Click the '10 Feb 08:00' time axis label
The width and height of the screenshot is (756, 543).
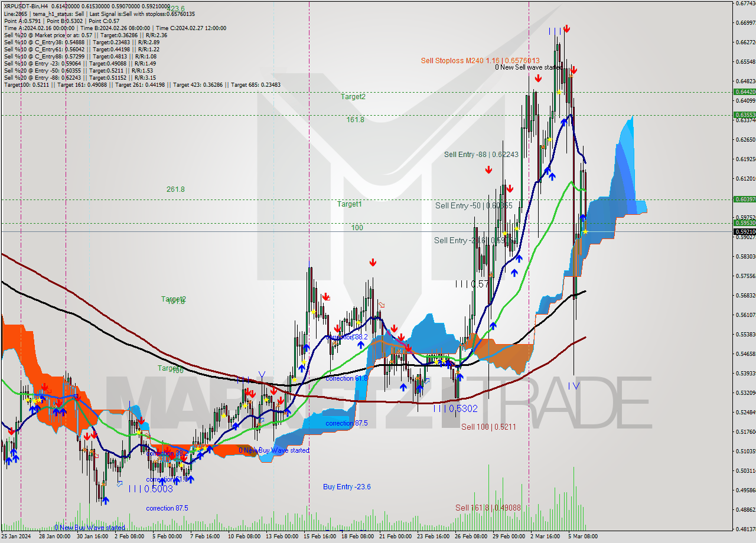[x=244, y=537]
